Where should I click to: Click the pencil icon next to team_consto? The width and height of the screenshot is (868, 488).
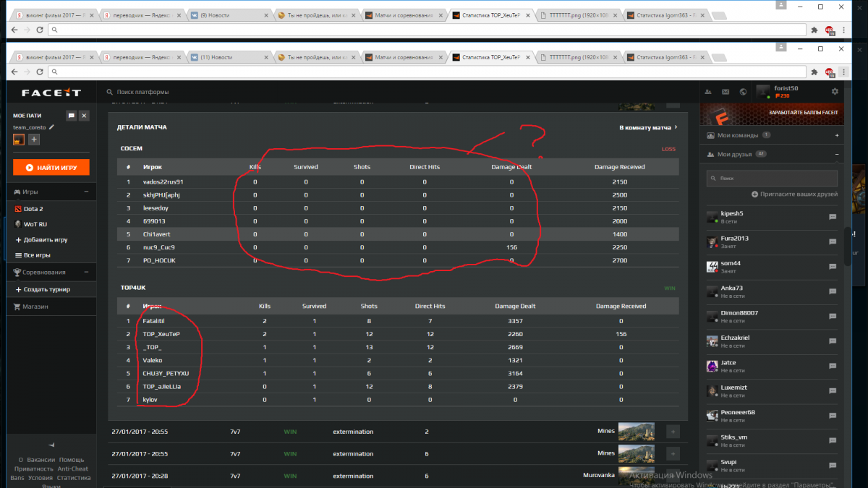click(x=51, y=127)
